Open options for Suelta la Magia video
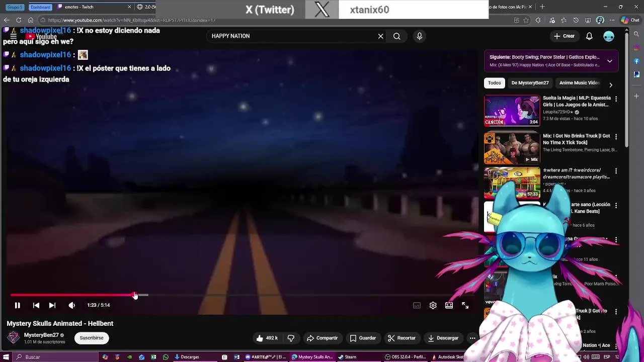The image size is (644, 362). click(616, 100)
